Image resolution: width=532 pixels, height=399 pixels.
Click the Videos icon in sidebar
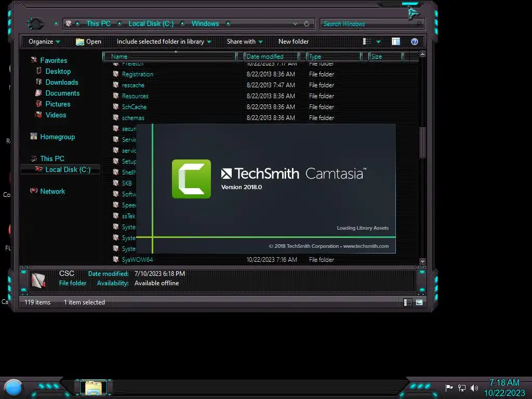(38, 114)
